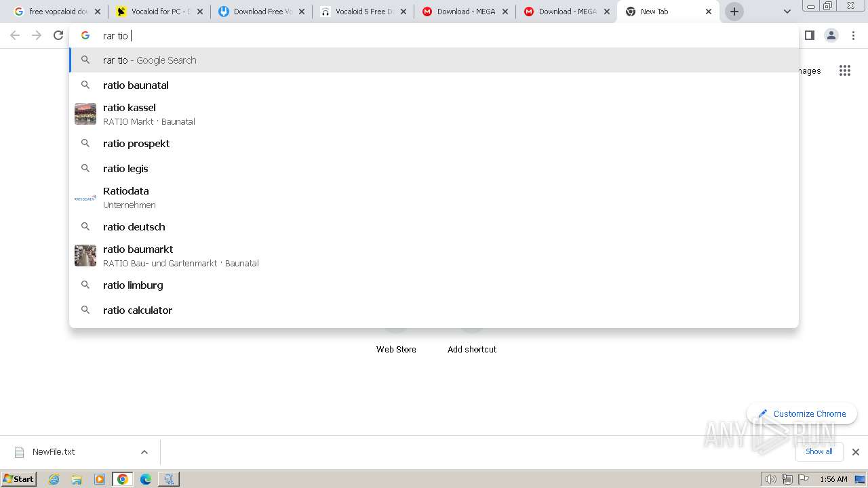Open the Action Center flag icon

click(x=804, y=479)
